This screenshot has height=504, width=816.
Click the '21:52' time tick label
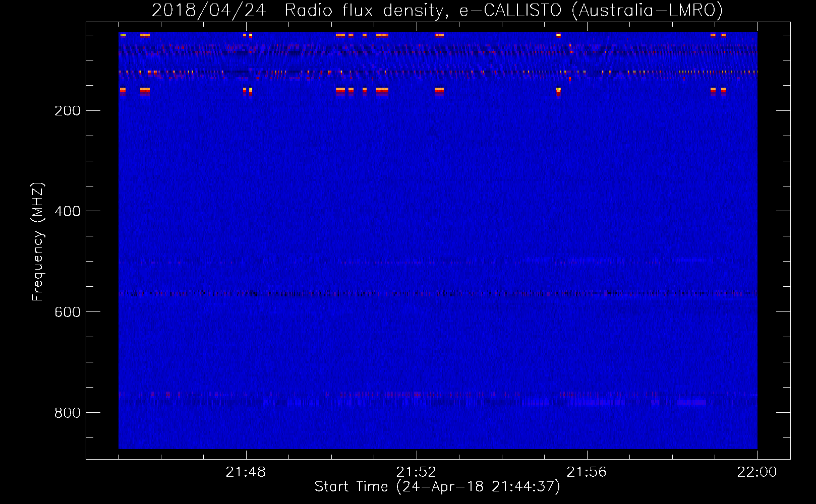(416, 472)
